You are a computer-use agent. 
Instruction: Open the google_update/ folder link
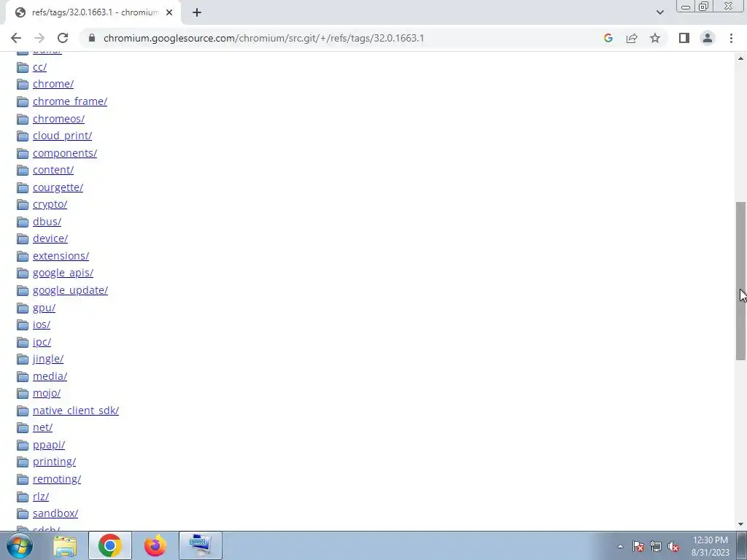pyautogui.click(x=70, y=290)
